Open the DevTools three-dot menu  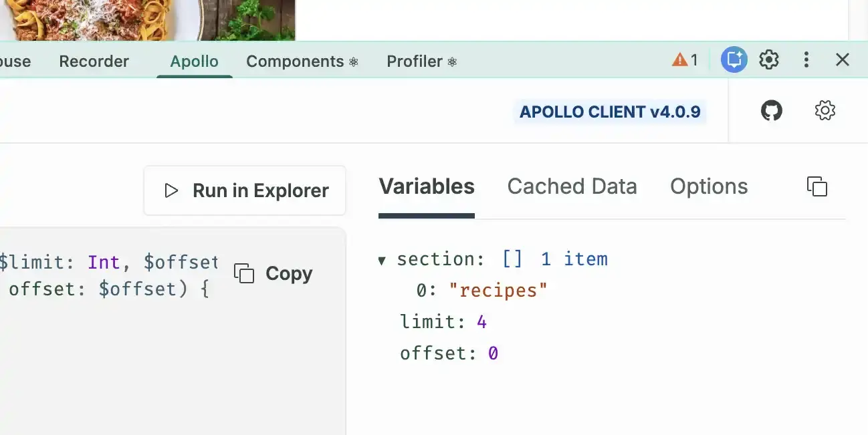tap(806, 59)
